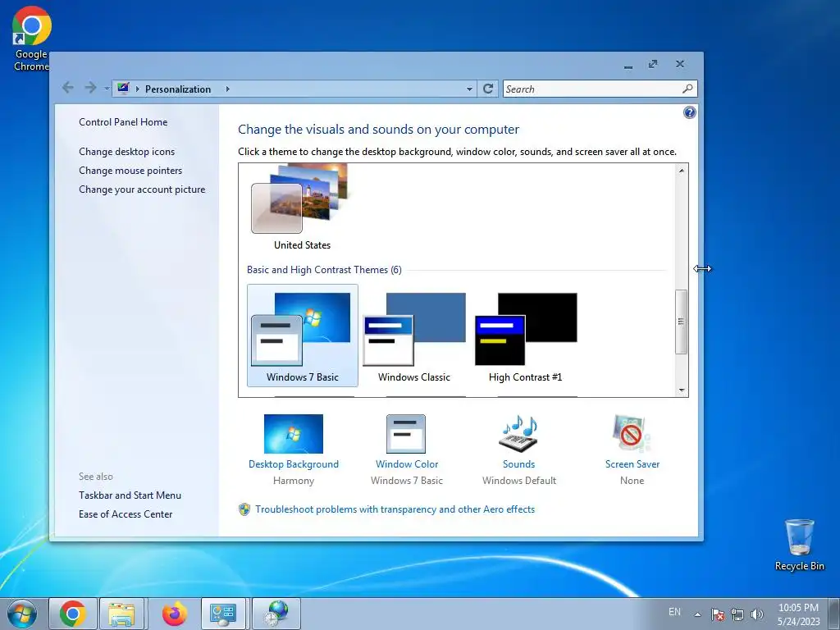
Task: Open Troubleshoot problems with transparency link
Action: coord(395,509)
